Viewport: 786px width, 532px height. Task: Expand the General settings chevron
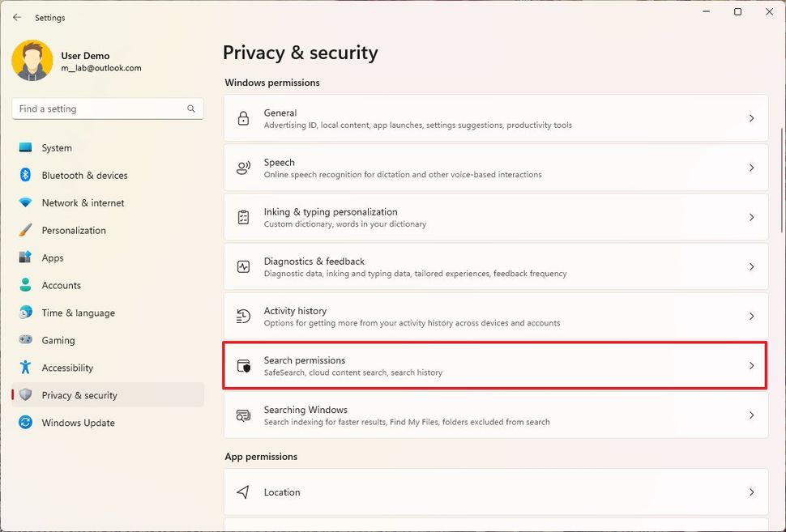tap(751, 119)
